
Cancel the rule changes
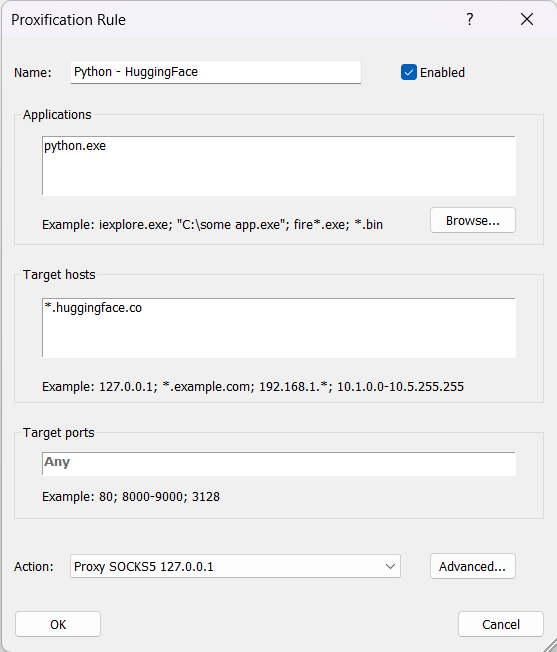501,624
